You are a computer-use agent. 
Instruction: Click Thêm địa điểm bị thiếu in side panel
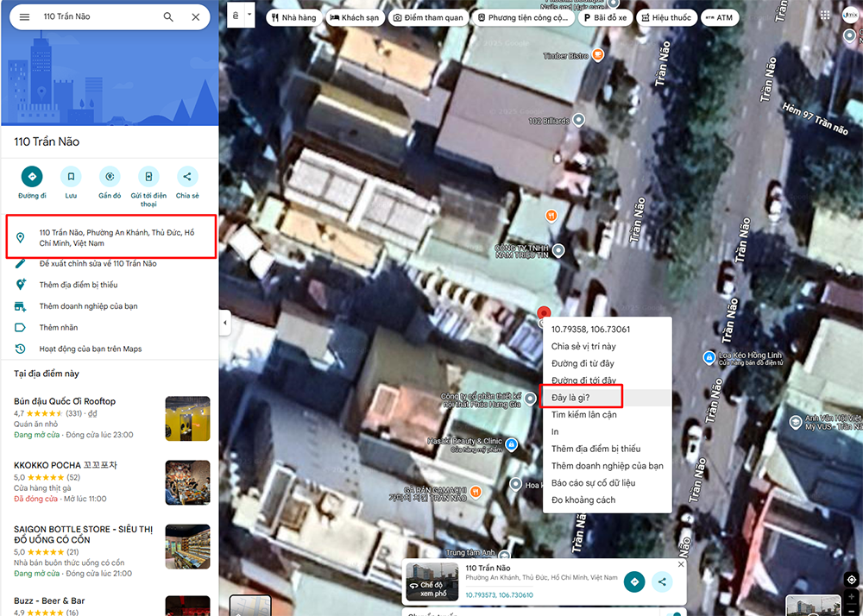79,285
